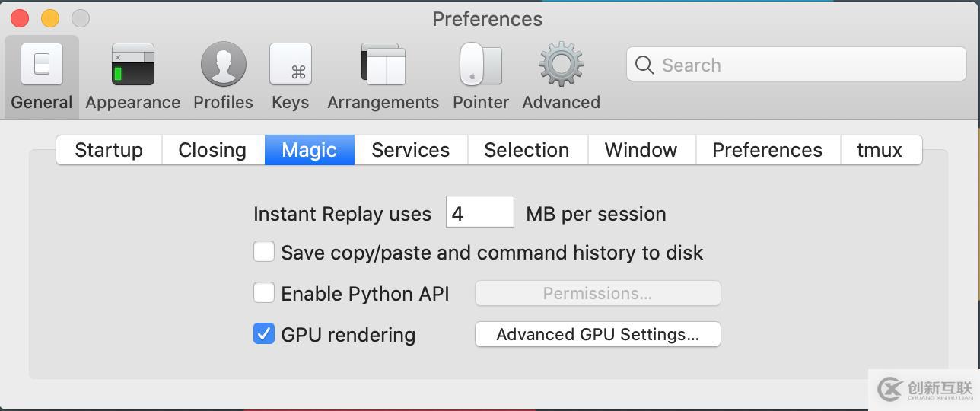
Task: Open Advanced GPU Settings
Action: coord(597,334)
